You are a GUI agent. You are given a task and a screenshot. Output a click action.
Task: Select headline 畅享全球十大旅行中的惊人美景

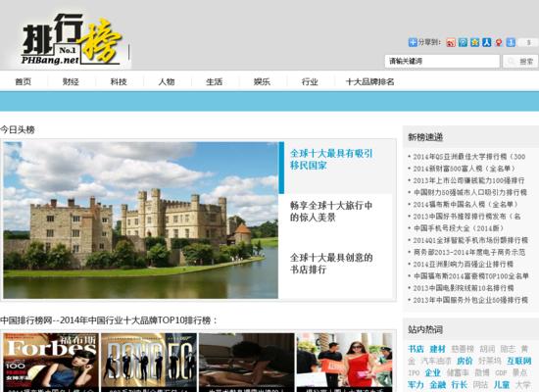point(331,211)
